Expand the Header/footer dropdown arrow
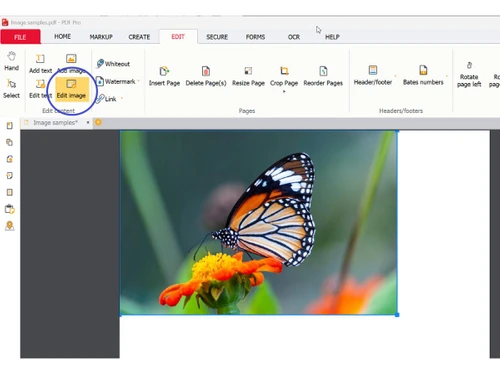 click(395, 76)
